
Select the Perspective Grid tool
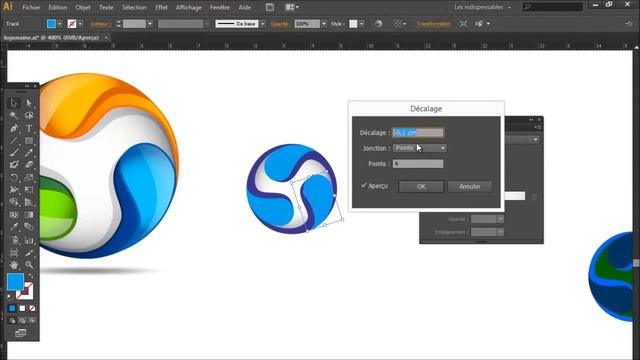(x=29, y=202)
